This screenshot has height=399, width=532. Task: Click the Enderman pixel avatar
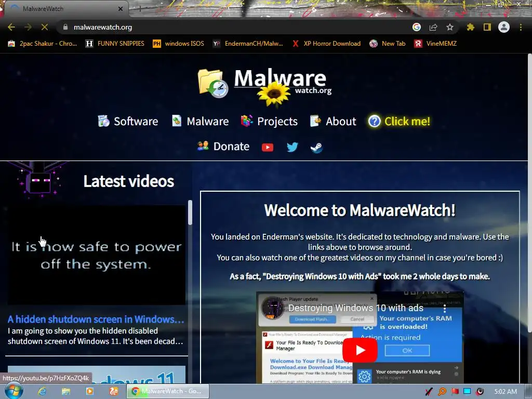pyautogui.click(x=39, y=181)
